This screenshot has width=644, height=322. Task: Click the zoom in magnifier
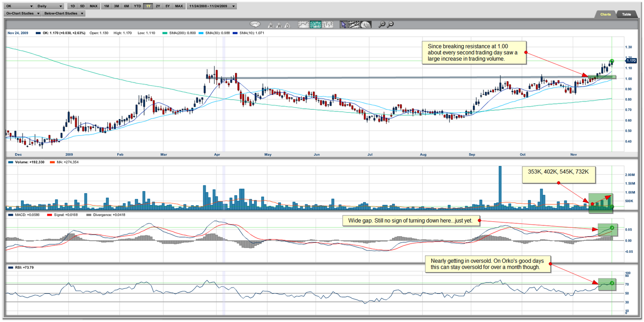[382, 25]
